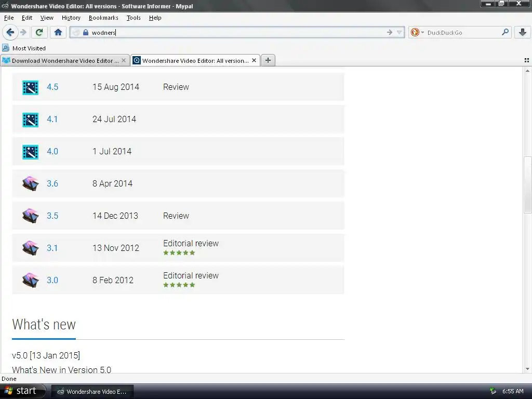Open the Home page button
The height and width of the screenshot is (399, 532).
pos(58,32)
